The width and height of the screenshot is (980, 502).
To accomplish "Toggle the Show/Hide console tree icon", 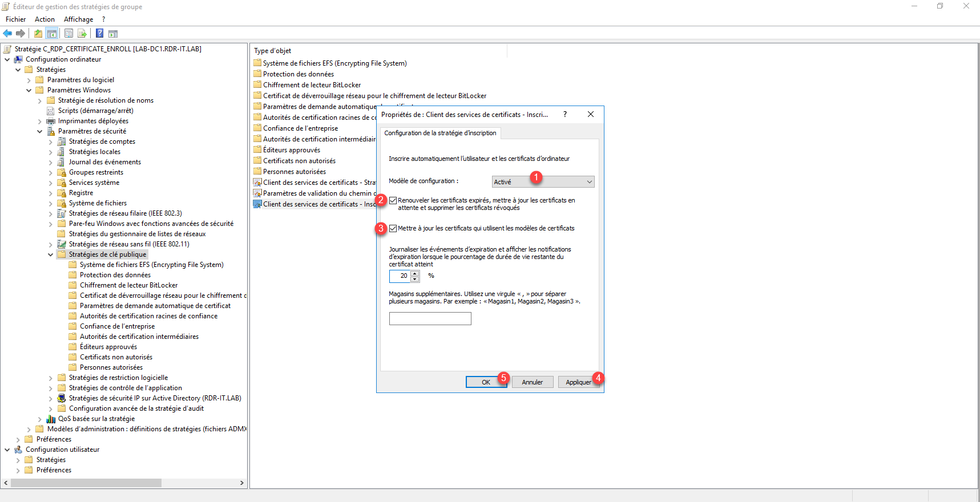I will coord(52,34).
